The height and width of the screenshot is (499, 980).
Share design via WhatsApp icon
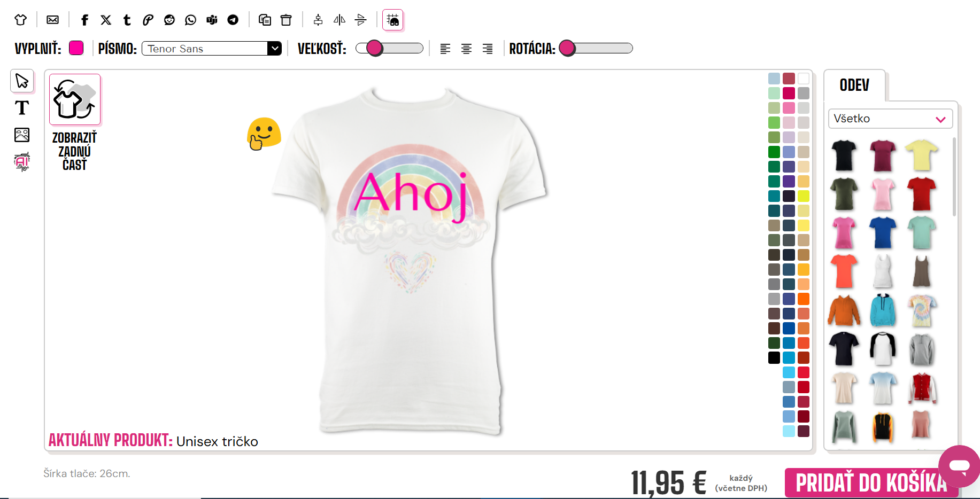coord(190,20)
